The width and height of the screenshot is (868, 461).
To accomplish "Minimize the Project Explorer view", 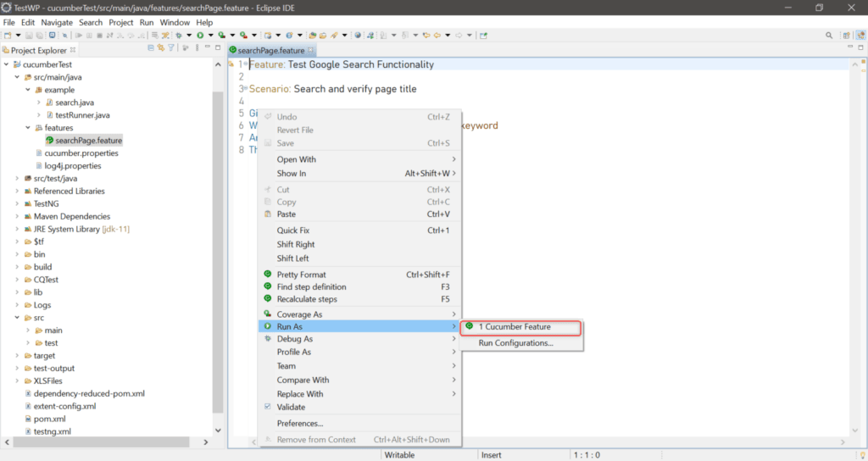I will pyautogui.click(x=208, y=48).
